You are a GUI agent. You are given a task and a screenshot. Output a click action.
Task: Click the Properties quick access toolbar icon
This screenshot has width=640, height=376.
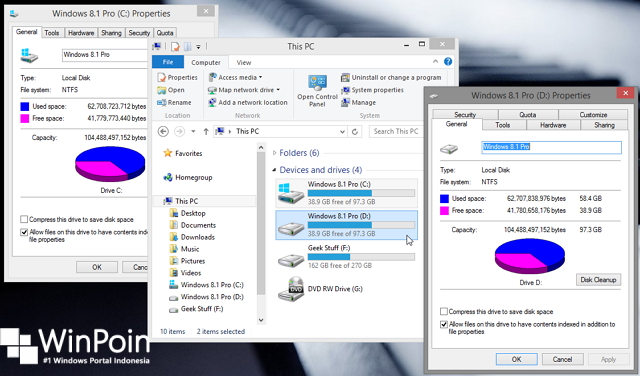[175, 47]
